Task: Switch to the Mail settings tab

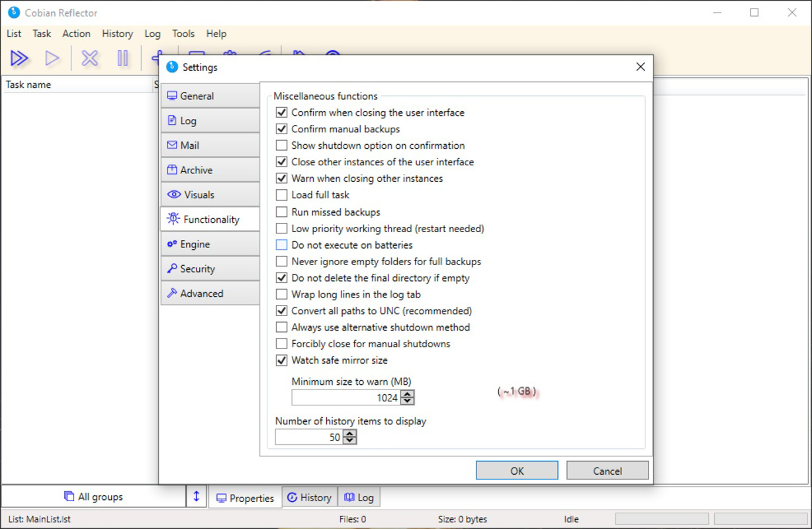Action: pyautogui.click(x=210, y=145)
